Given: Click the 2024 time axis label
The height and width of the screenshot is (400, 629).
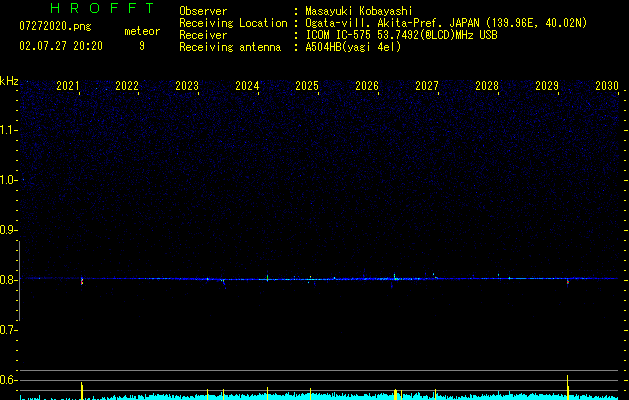Looking at the screenshot, I should tap(247, 86).
